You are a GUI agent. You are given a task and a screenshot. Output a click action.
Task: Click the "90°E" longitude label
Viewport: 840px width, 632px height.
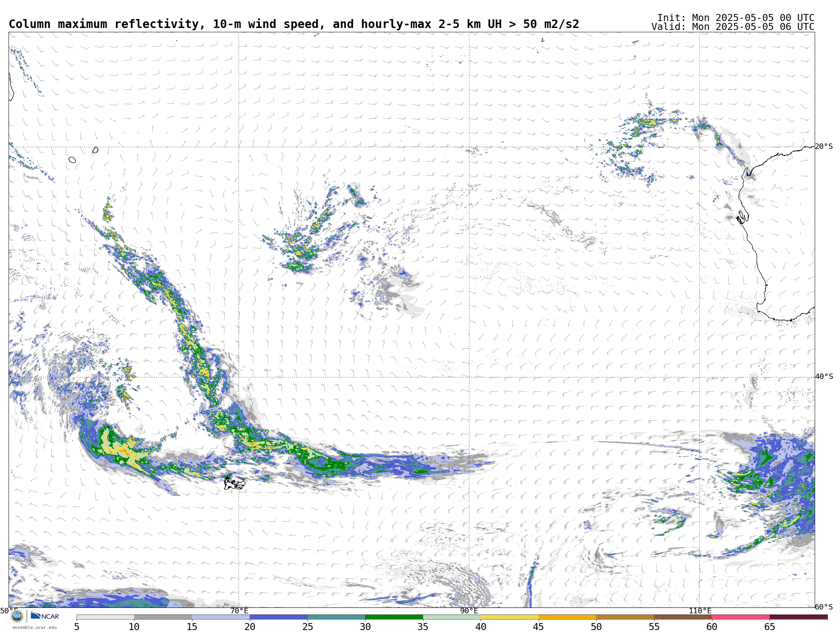[x=469, y=611]
